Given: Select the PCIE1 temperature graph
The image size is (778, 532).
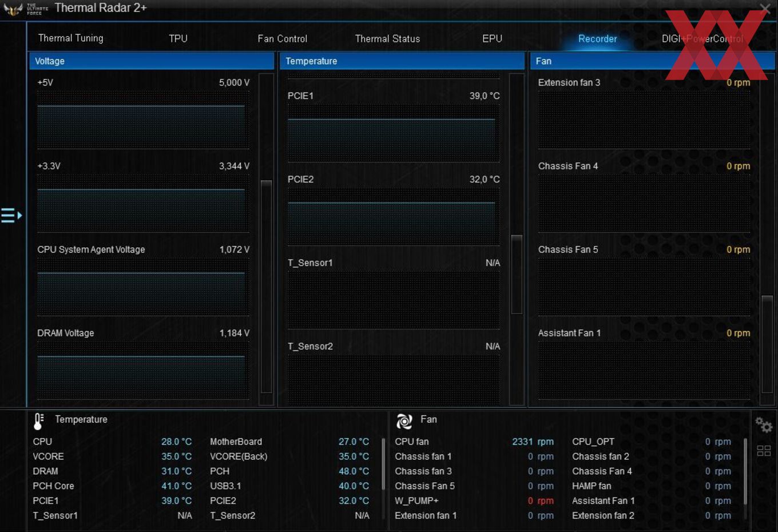Looking at the screenshot, I should pos(394,133).
